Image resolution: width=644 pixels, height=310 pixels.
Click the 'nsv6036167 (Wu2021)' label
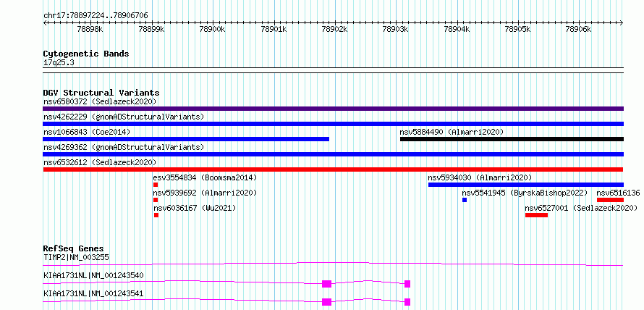tap(195, 208)
